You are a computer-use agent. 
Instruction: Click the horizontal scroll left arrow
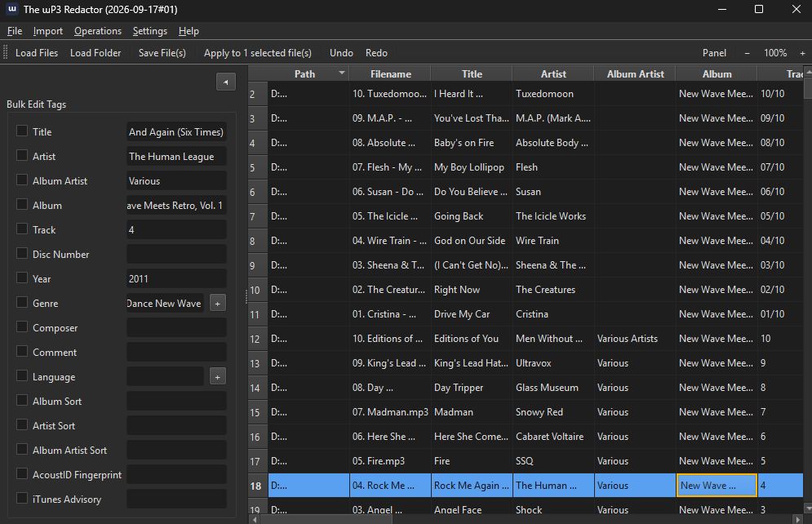(x=254, y=519)
